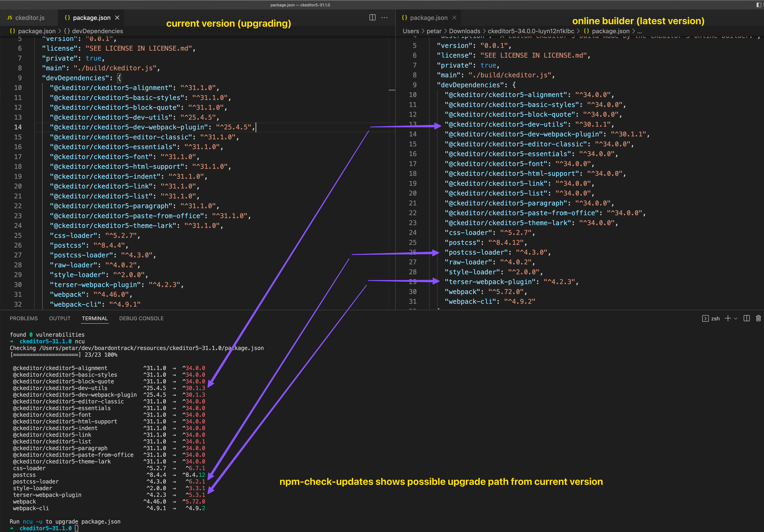Open the PROBLEMS panel tab
The image size is (764, 532).
tap(24, 318)
